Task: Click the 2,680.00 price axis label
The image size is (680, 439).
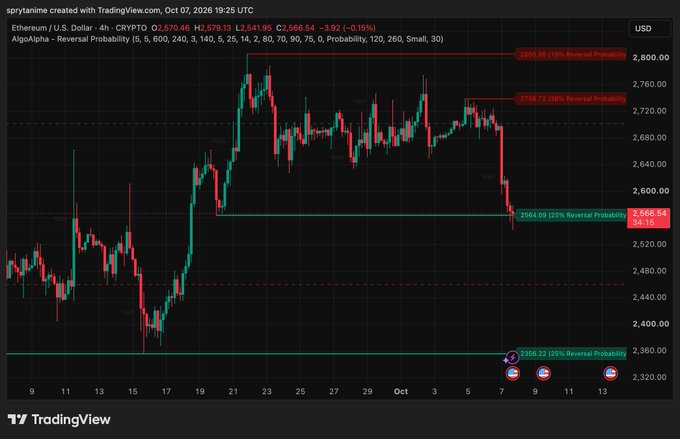Action: point(651,138)
